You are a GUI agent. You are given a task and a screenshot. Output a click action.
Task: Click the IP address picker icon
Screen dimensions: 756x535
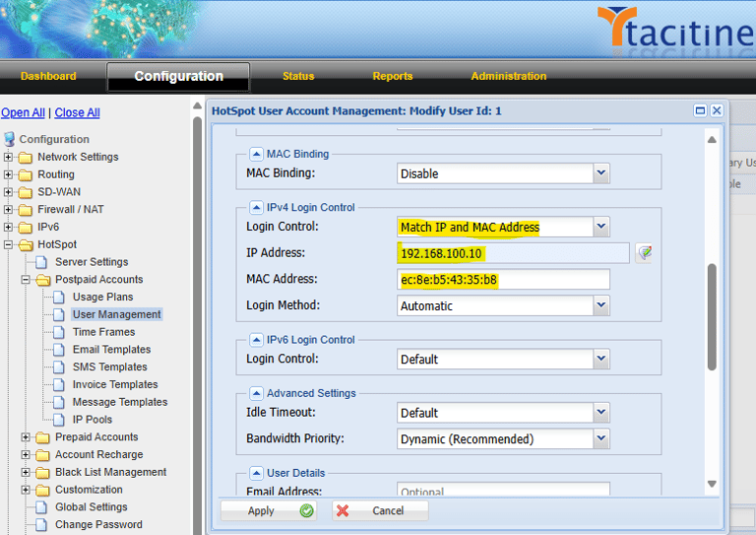coord(644,253)
